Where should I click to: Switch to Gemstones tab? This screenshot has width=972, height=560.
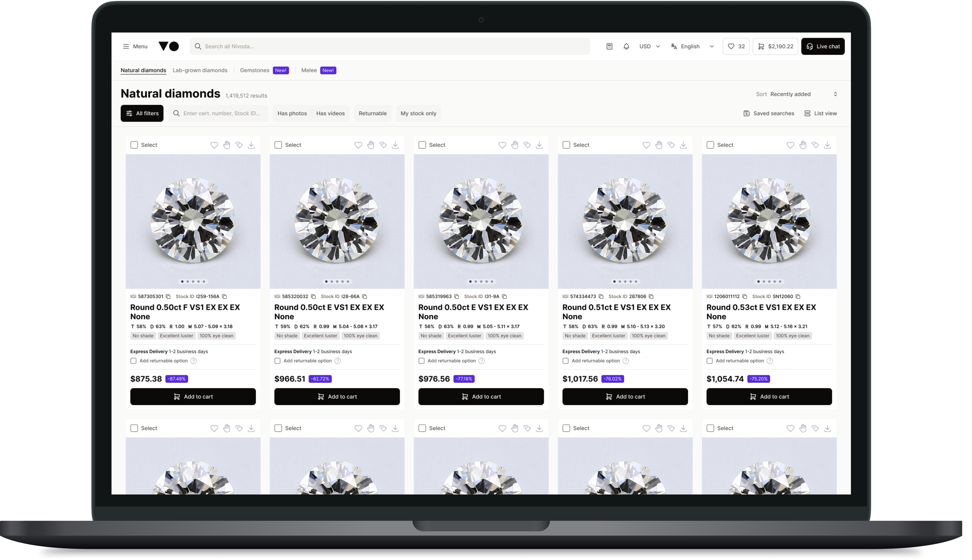pyautogui.click(x=264, y=70)
